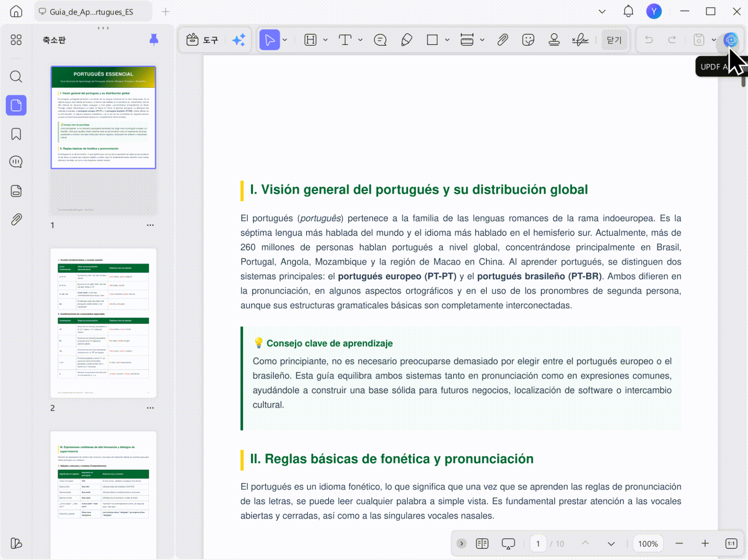Select page 2 thumbnail

pos(103,323)
